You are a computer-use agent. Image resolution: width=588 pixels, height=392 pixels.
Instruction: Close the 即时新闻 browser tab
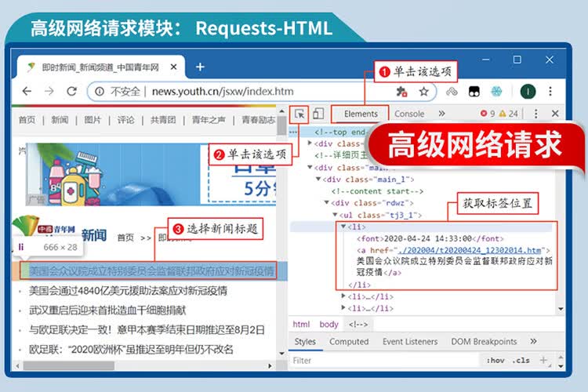click(173, 67)
